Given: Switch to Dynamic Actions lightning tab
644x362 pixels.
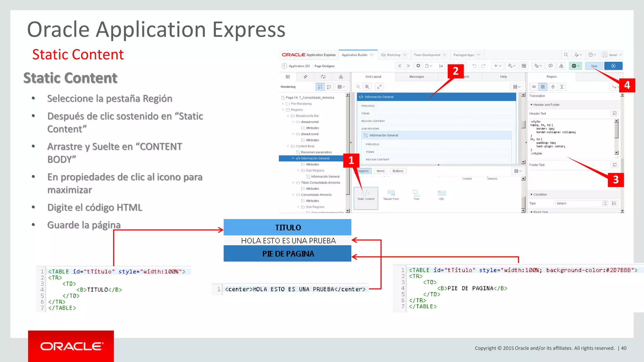Looking at the screenshot, I should tap(305, 77).
